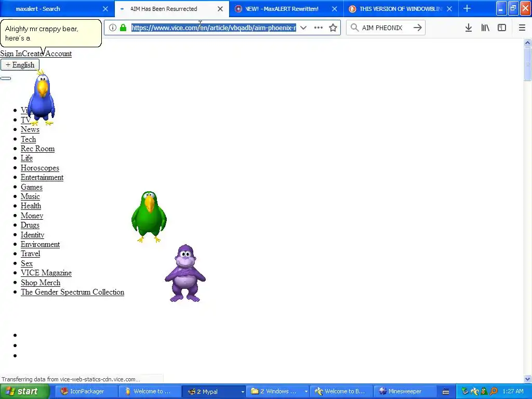The height and width of the screenshot is (399, 532).
Task: Click the scrollbar down arrow
Action: (527, 379)
